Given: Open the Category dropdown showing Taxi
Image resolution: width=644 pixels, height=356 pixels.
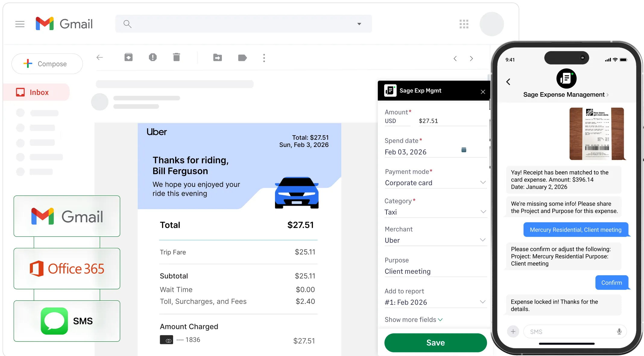Looking at the screenshot, I should [x=483, y=212].
